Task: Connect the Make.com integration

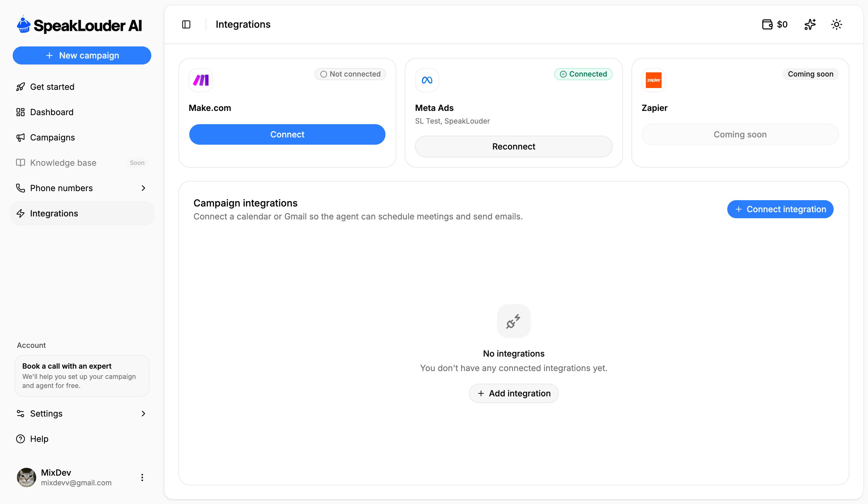Action: click(287, 134)
